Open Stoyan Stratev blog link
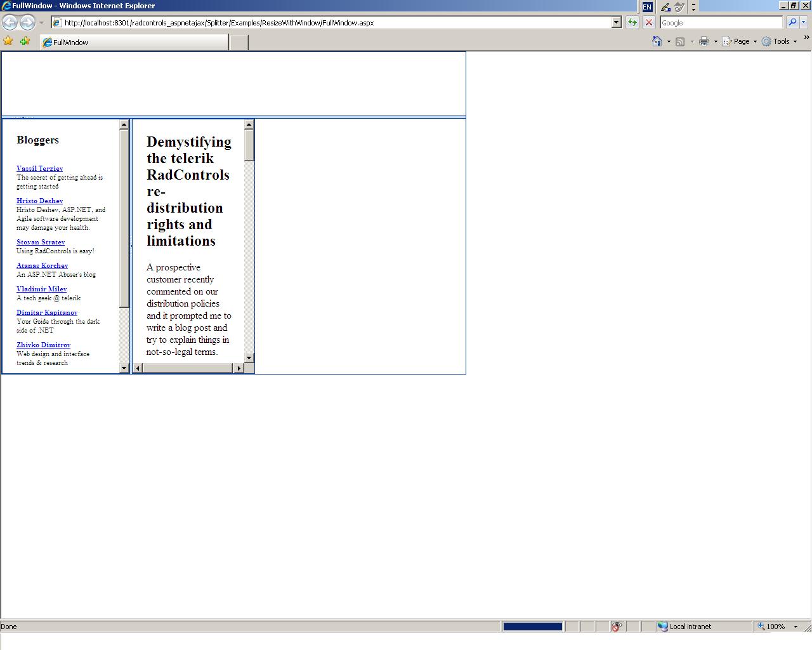The image size is (812, 650). (x=41, y=242)
